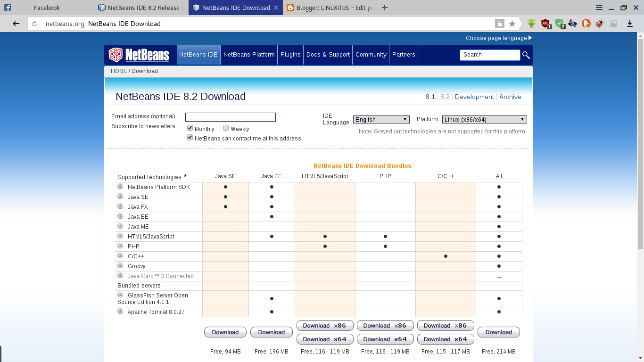Screen dimensions: 644x362
Task: Click info icon beside GlassFish Server
Action: pos(120,295)
